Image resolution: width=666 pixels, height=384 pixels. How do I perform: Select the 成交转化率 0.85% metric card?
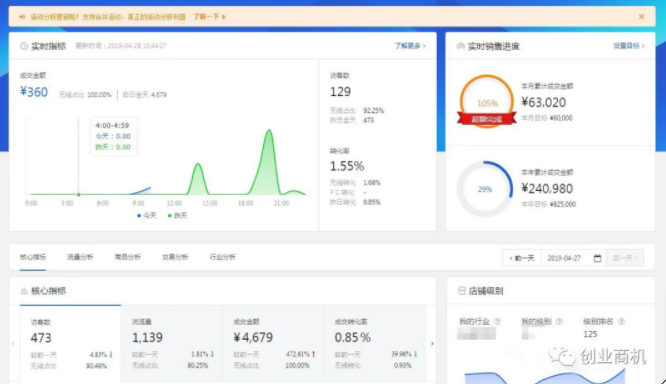(x=375, y=343)
